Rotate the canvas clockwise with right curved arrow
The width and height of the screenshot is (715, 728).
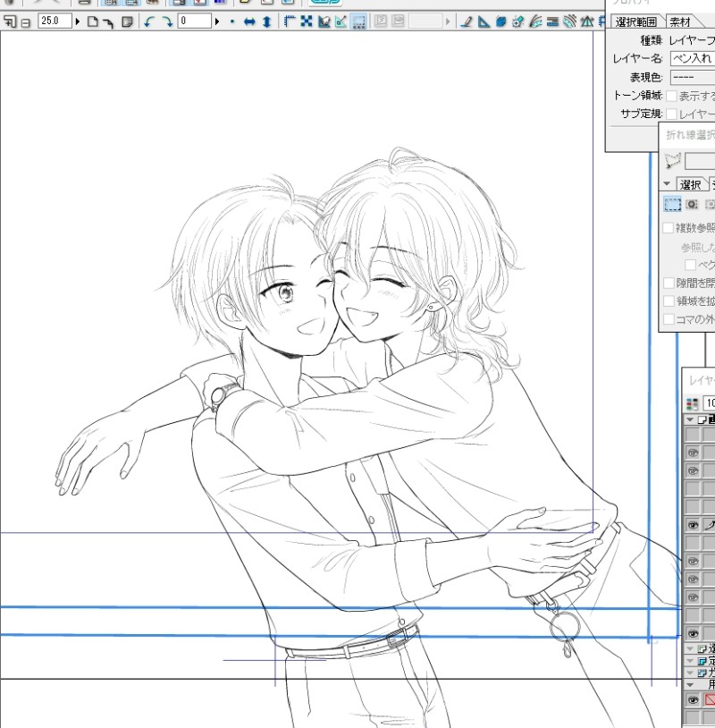point(166,21)
